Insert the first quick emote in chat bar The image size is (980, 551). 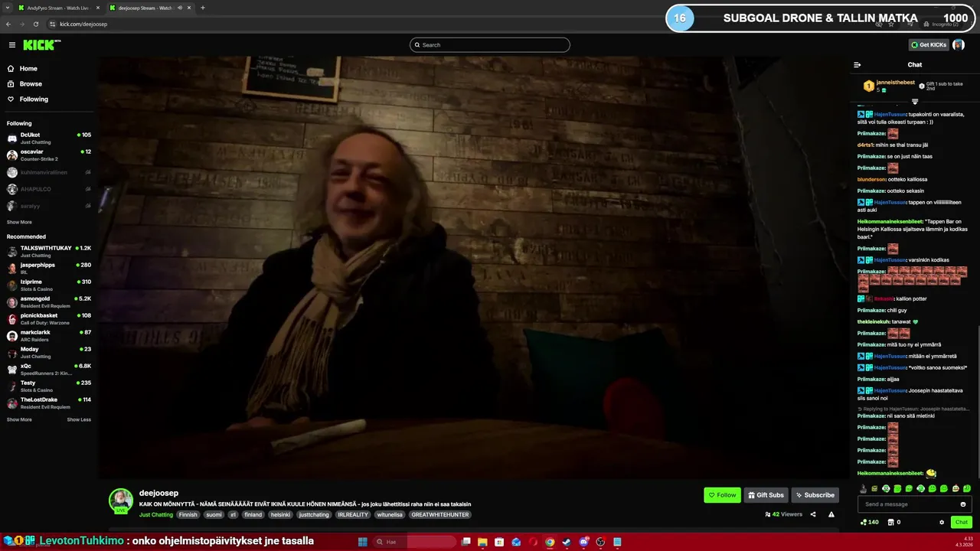[x=863, y=488]
